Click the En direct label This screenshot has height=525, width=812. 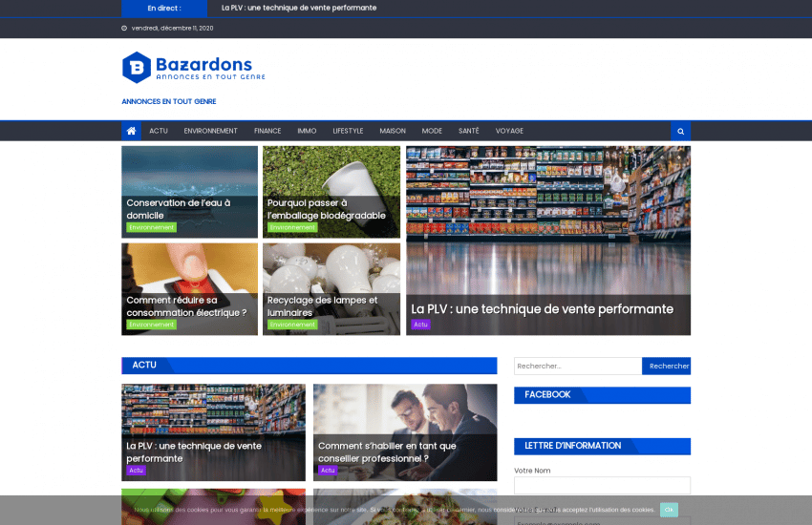click(x=164, y=9)
